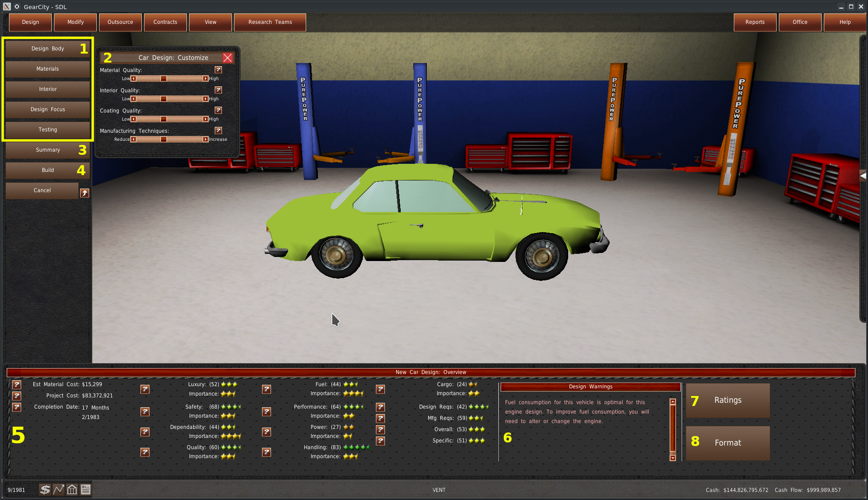Click help icon next to Project Cost
The height and width of the screenshot is (500, 868).
(x=17, y=396)
